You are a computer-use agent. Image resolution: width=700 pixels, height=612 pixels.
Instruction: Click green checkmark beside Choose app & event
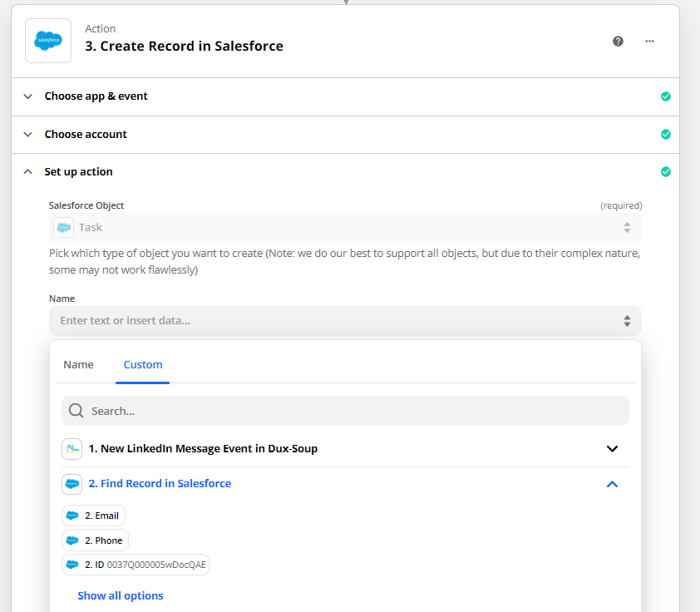(666, 96)
